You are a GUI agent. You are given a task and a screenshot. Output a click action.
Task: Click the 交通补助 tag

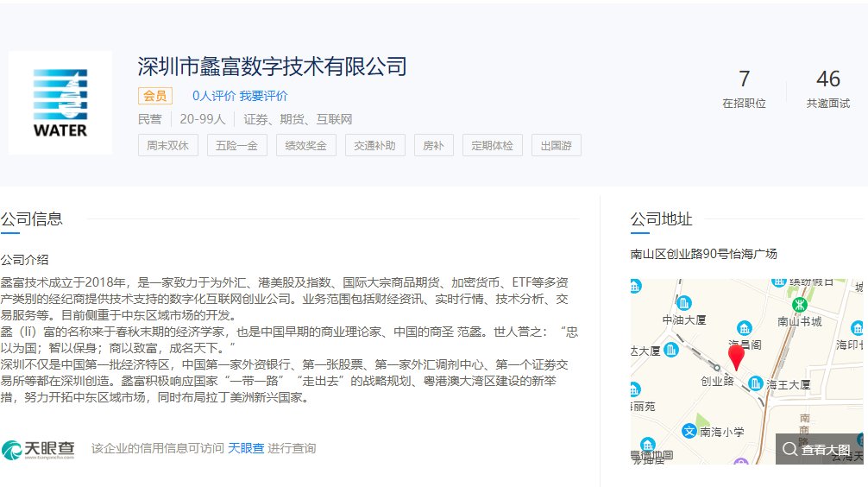pos(374,146)
